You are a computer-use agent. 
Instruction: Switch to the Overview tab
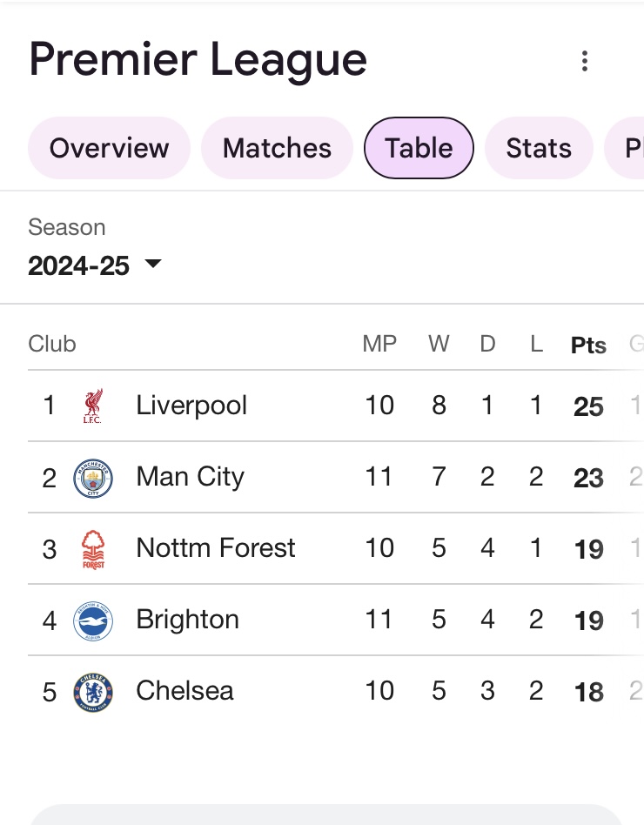click(109, 148)
